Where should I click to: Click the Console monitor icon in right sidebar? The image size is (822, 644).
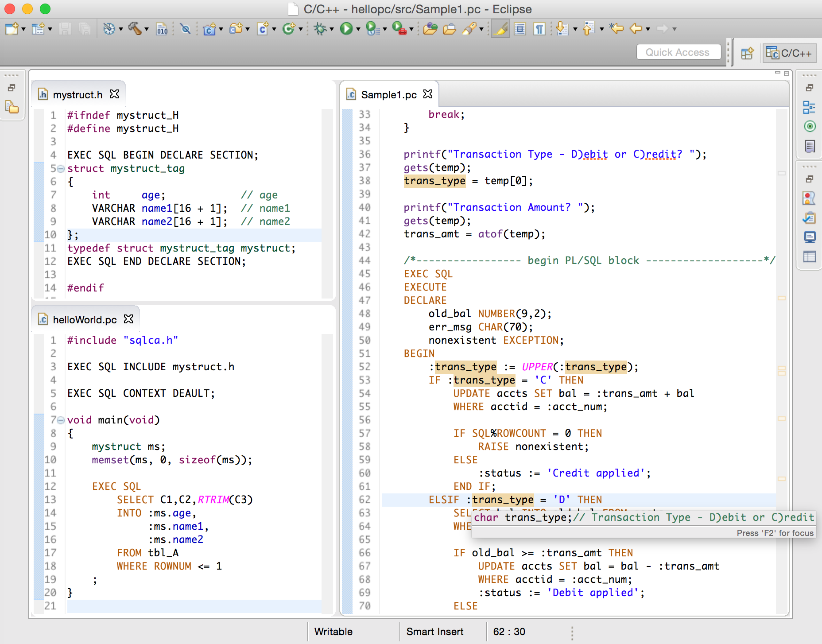click(x=810, y=237)
